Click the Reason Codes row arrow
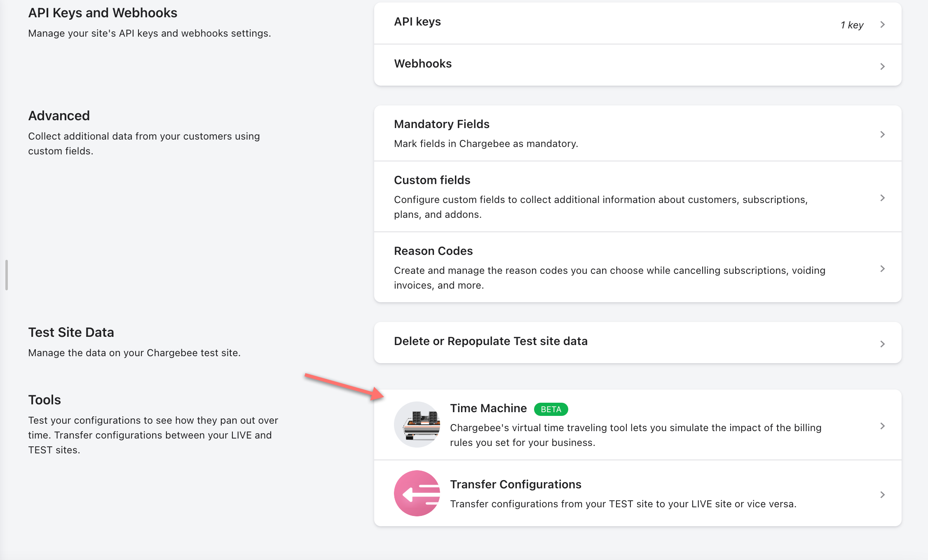Screen dimensions: 928x560 pyautogui.click(x=882, y=269)
